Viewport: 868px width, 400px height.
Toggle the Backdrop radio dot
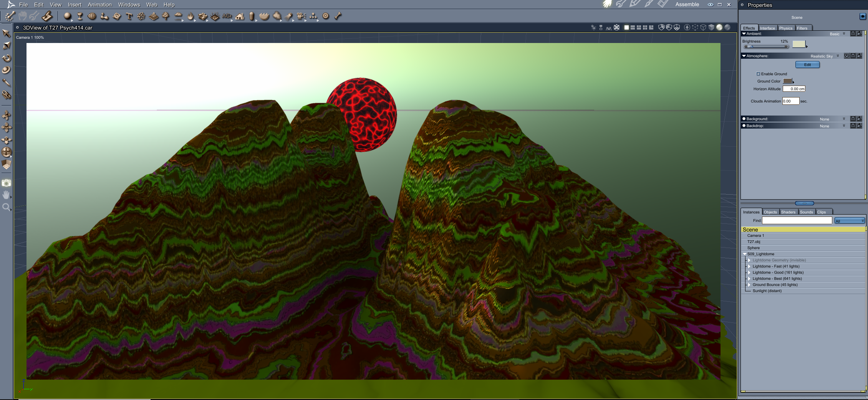744,126
